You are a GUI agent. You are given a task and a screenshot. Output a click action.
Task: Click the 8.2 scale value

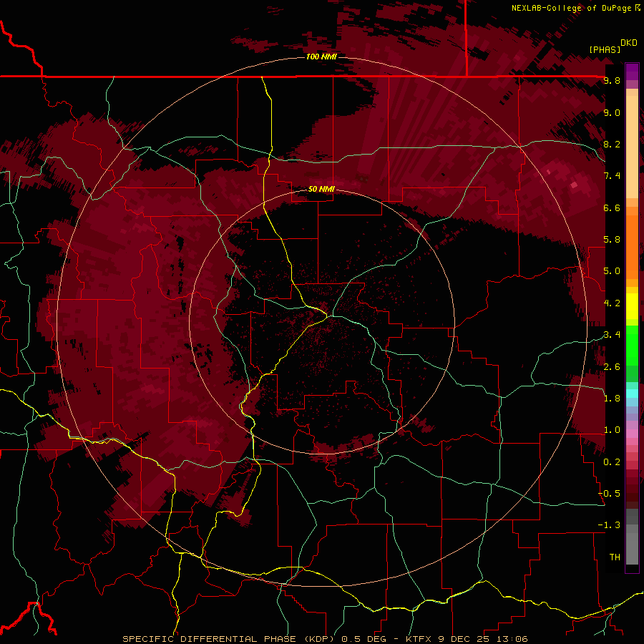pyautogui.click(x=612, y=144)
